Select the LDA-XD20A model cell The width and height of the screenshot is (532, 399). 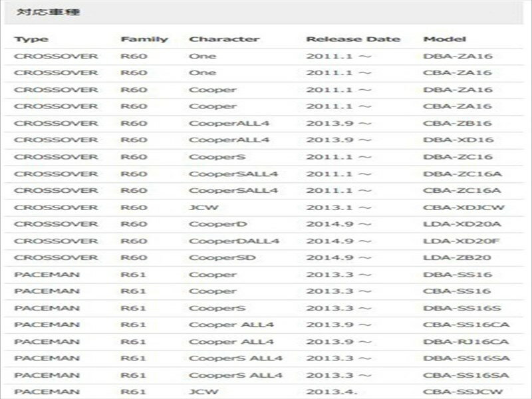461,224
